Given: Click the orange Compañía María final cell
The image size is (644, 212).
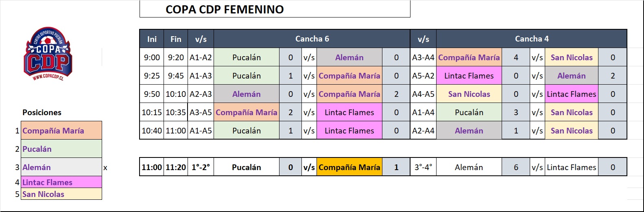Looking at the screenshot, I should (x=349, y=167).
